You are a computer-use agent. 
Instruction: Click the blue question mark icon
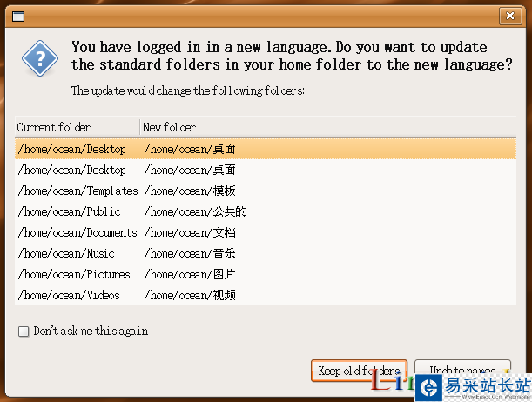point(40,59)
